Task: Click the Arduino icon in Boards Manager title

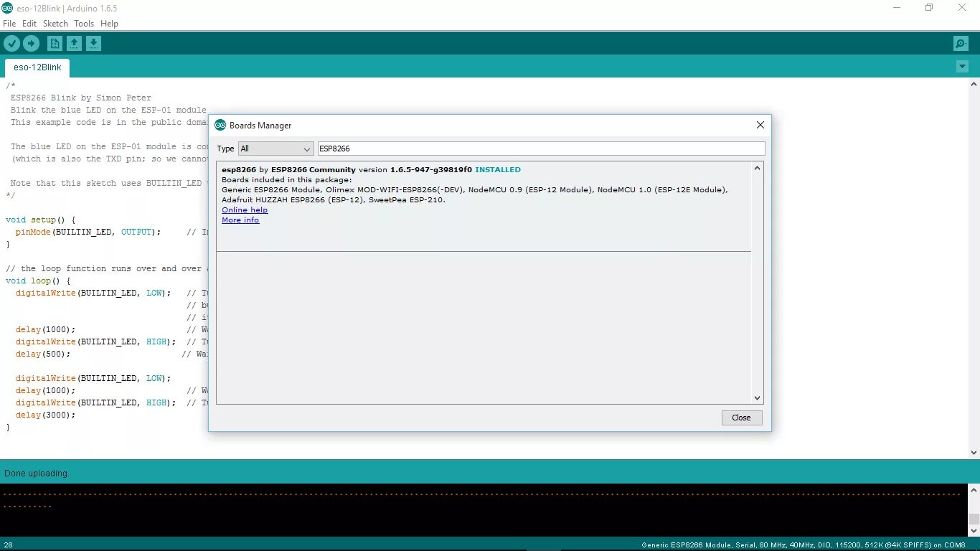Action: pyautogui.click(x=220, y=125)
